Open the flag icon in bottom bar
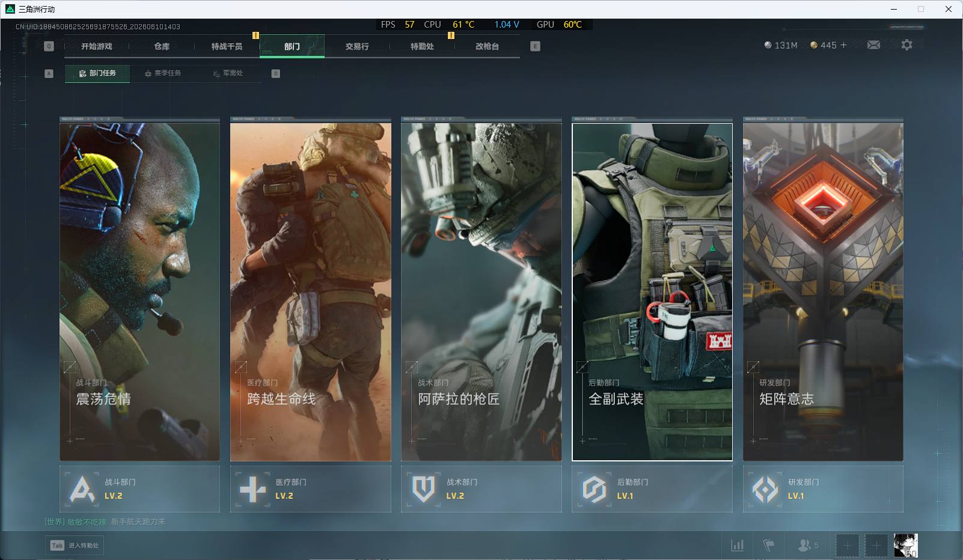This screenshot has height=560, width=963. click(769, 545)
